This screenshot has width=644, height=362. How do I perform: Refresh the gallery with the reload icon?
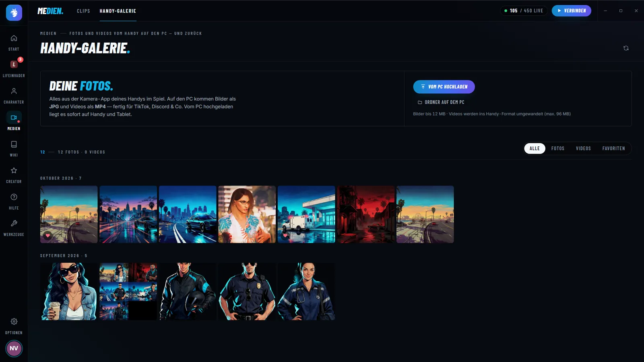626,48
